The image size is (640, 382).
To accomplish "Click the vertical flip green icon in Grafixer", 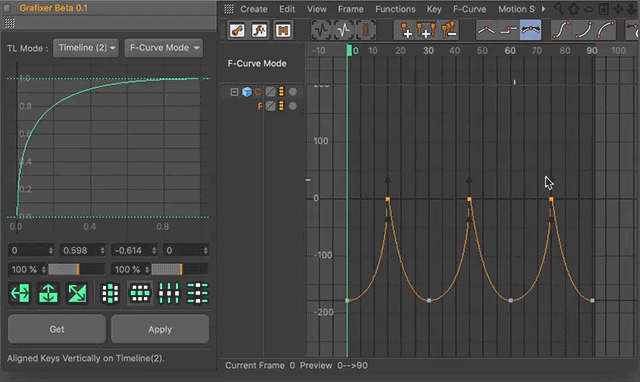I will click(48, 293).
